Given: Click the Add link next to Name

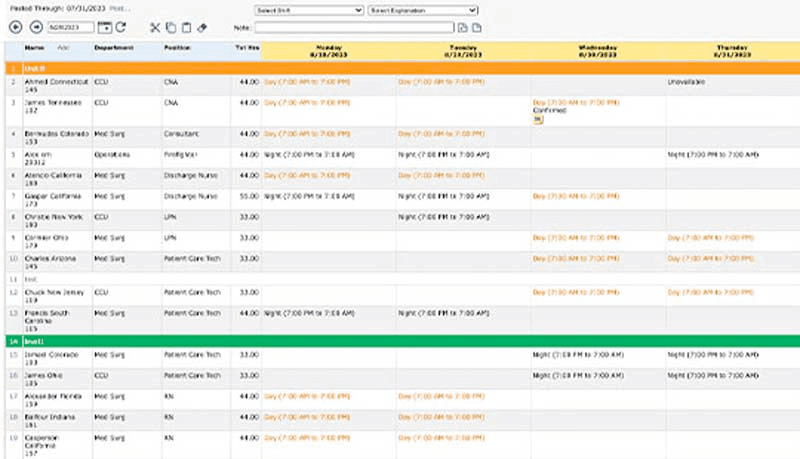Looking at the screenshot, I should tap(64, 47).
